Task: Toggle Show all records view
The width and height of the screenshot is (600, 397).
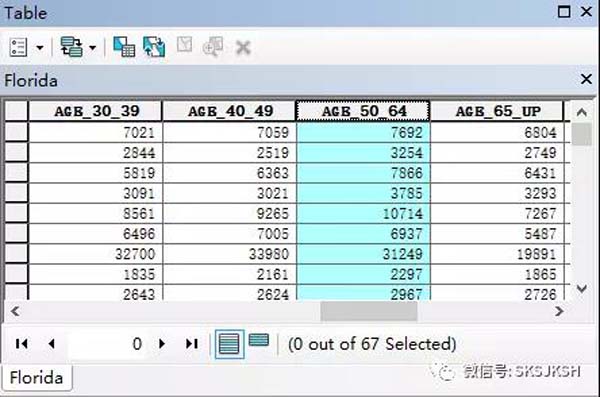Action: (229, 344)
